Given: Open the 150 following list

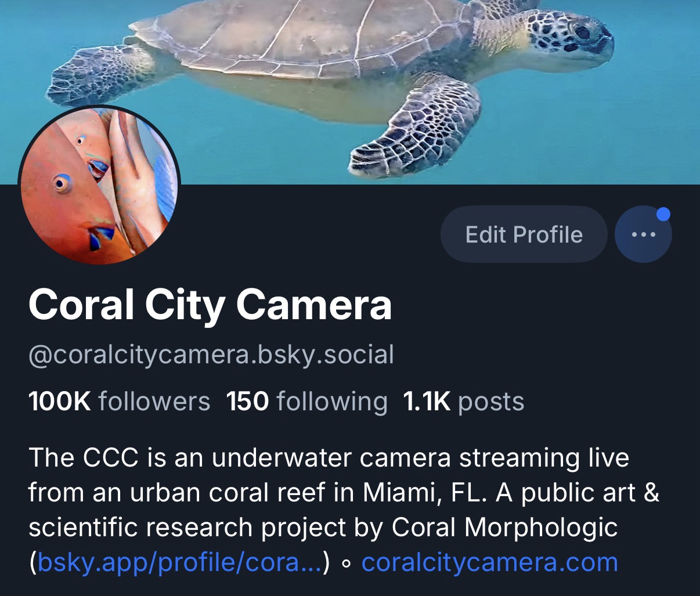Looking at the screenshot, I should (306, 401).
